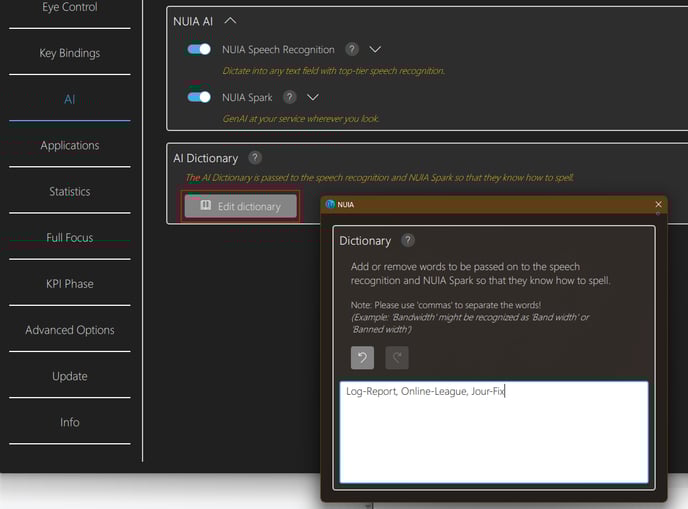Show help for AI Dictionary

click(255, 158)
